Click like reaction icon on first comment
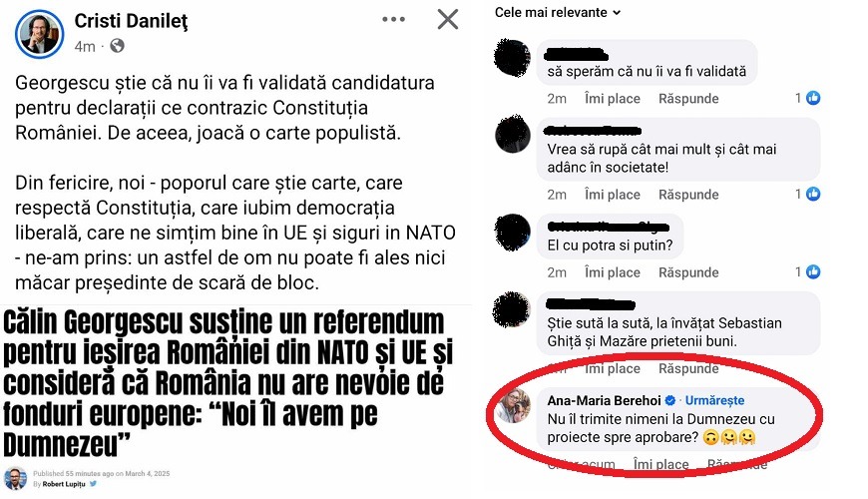868x499 pixels. (x=813, y=98)
